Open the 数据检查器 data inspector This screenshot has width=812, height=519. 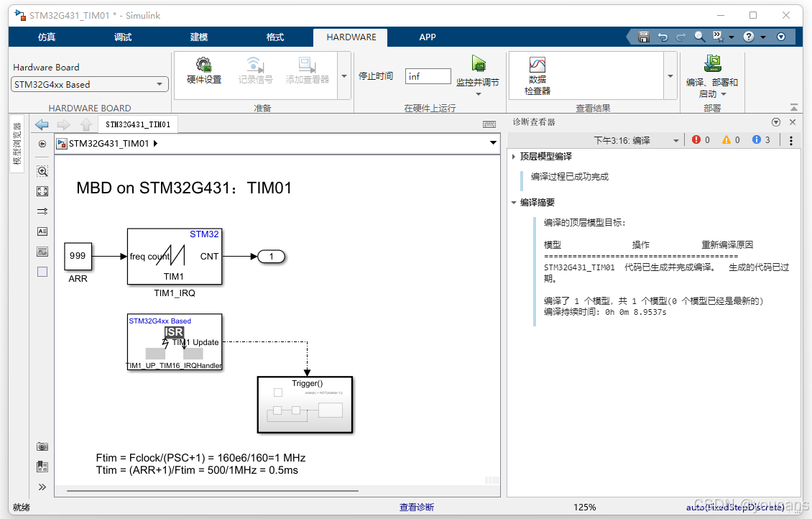click(537, 75)
